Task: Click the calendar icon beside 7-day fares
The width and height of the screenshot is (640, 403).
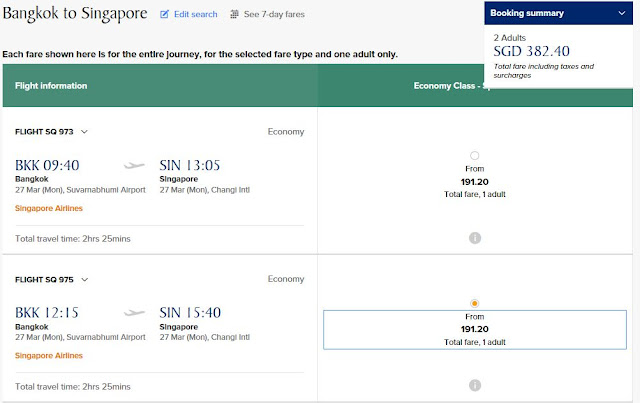Action: pos(234,15)
